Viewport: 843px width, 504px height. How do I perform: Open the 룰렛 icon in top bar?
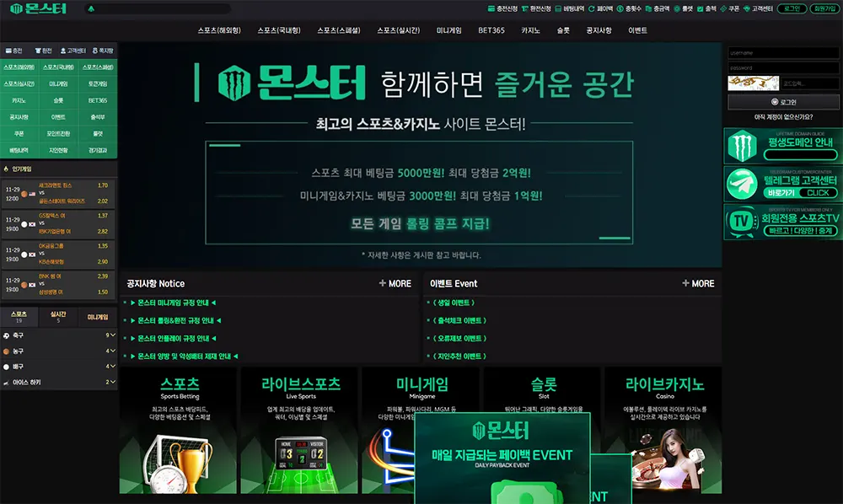click(x=677, y=8)
